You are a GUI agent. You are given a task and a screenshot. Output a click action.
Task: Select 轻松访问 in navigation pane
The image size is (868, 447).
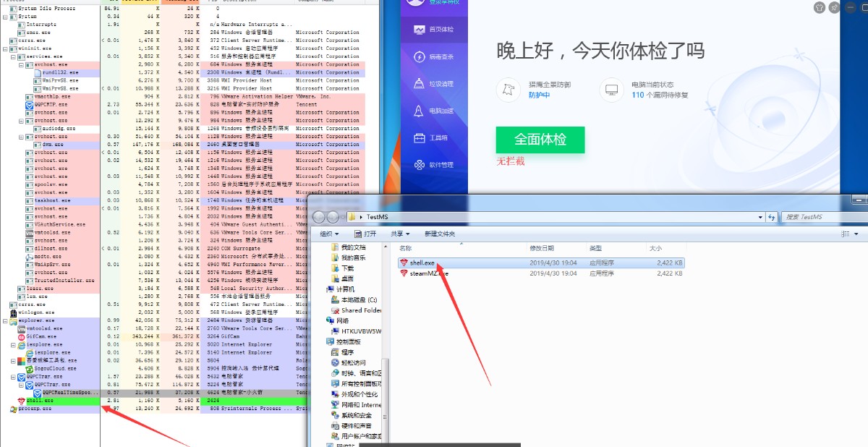pos(349,362)
